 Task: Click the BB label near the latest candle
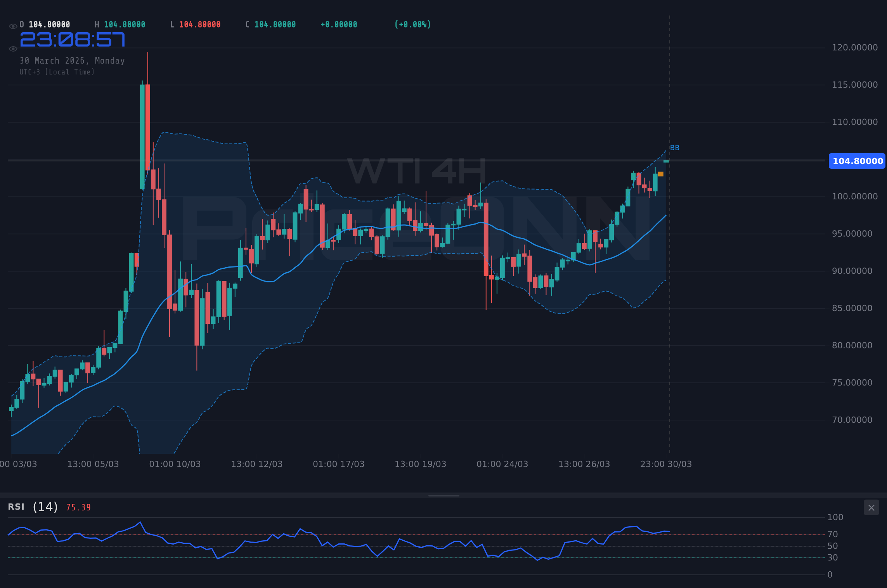(674, 147)
